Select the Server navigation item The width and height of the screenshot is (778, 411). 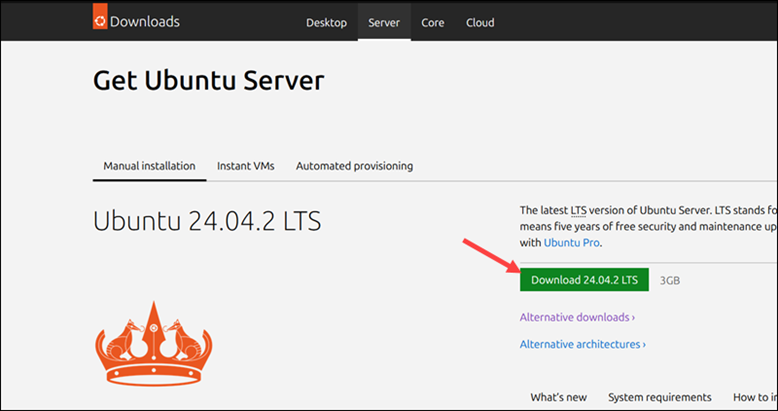[x=384, y=23]
